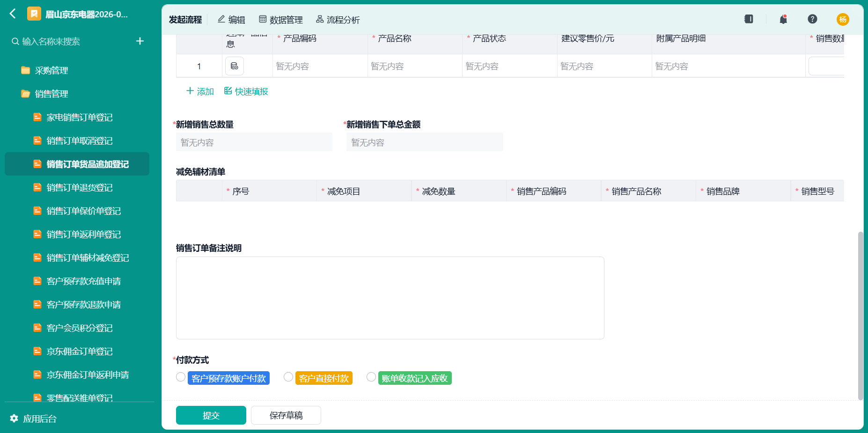This screenshot has height=433, width=868.
Task: Click the 减免项目 column header
Action: [364, 191]
